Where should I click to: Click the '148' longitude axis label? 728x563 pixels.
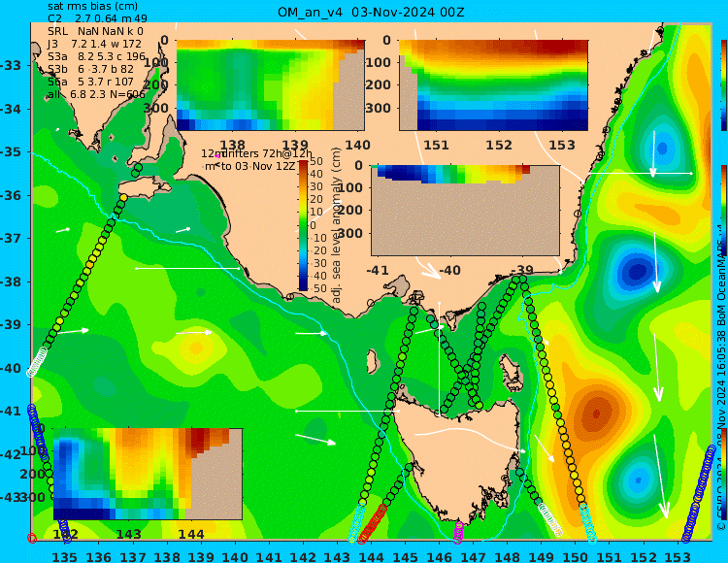point(508,556)
